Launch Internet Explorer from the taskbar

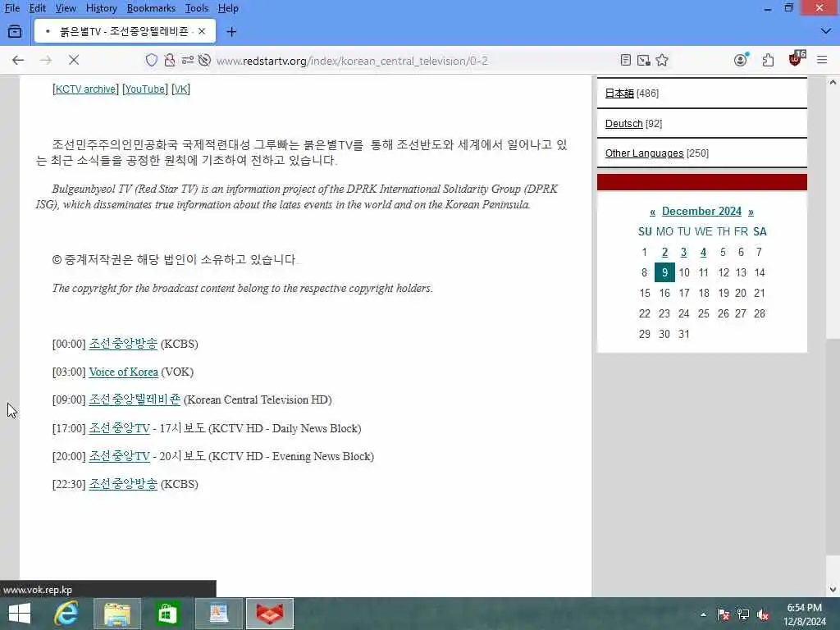[x=66, y=614]
